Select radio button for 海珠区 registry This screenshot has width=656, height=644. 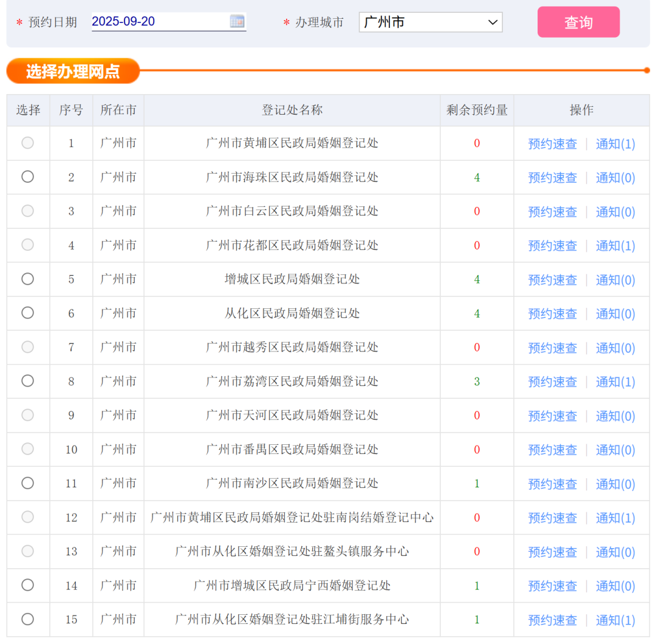tap(28, 177)
